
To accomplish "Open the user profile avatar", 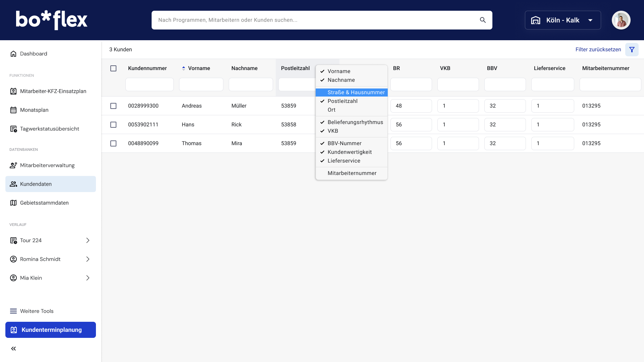I will 621,20.
